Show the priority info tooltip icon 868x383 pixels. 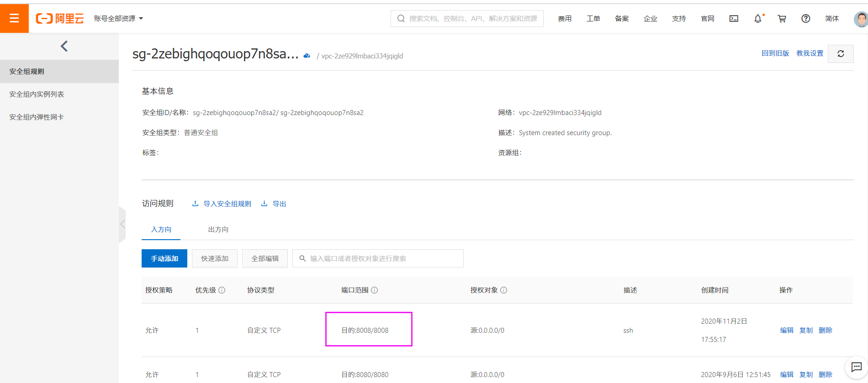(x=222, y=290)
